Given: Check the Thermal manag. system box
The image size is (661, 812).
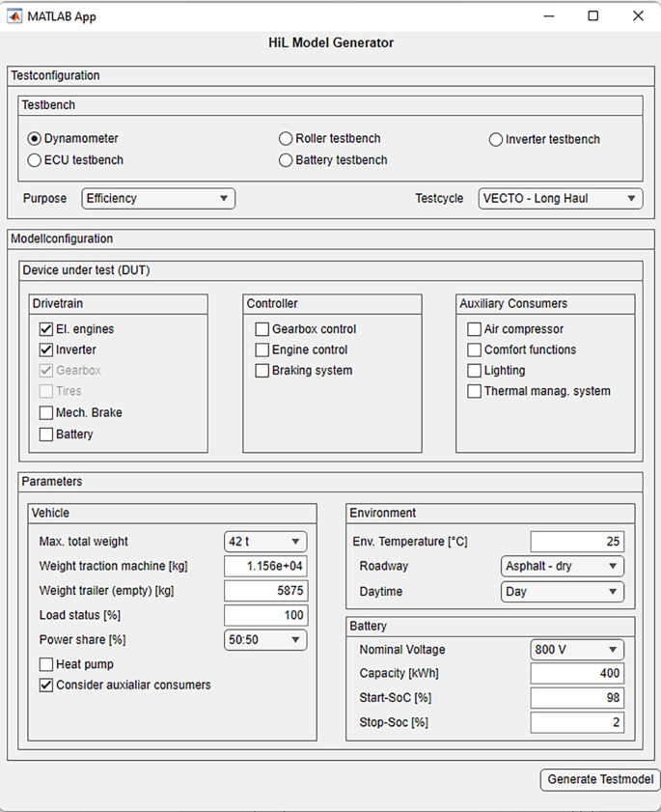Looking at the screenshot, I should click(475, 392).
